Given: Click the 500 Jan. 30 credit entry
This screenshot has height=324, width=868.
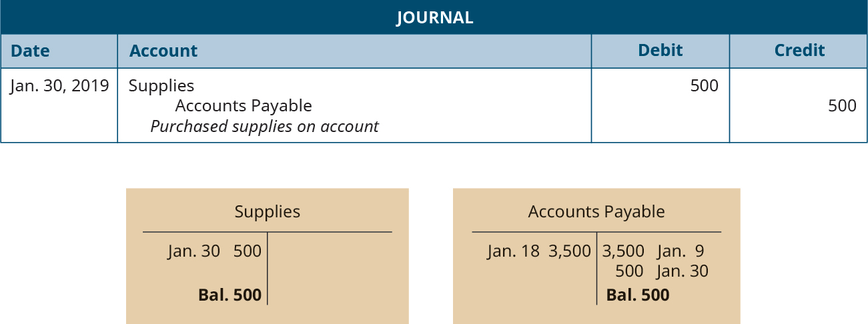Looking at the screenshot, I should 662,271.
